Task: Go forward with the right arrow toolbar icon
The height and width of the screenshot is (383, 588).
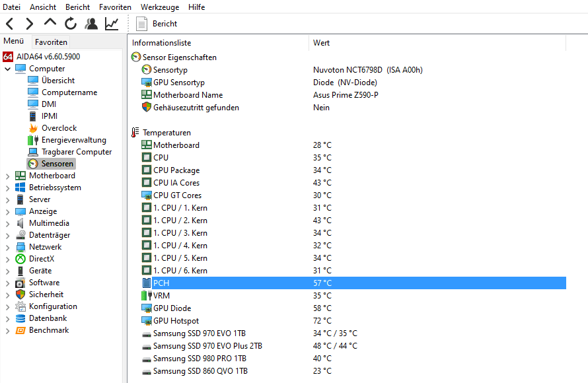Action: tap(29, 24)
